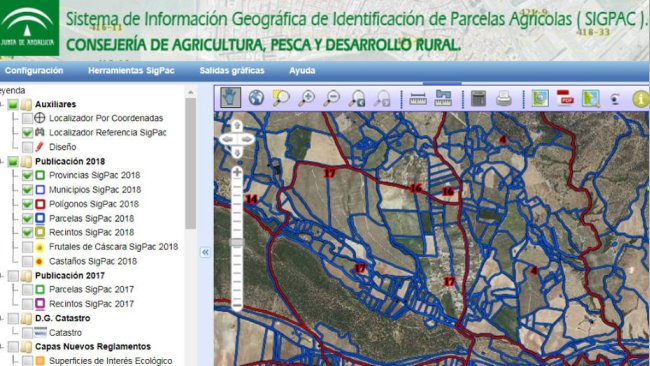The image size is (650, 366).
Task: Enable Frutales de Cáscara SigPac 2018
Action: (x=27, y=247)
